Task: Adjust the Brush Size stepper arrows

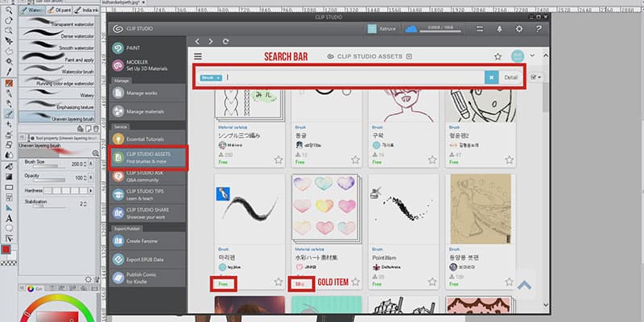Action: tap(85, 164)
